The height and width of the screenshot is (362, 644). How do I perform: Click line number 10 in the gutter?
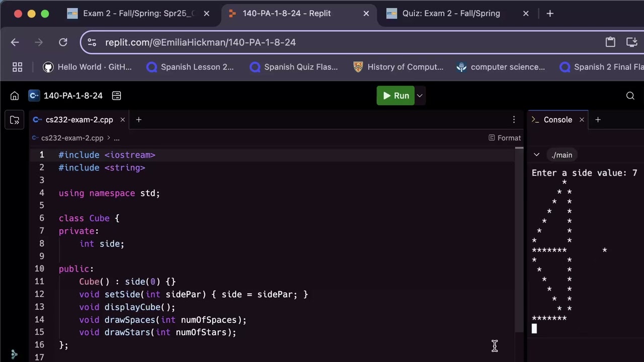pyautogui.click(x=39, y=269)
